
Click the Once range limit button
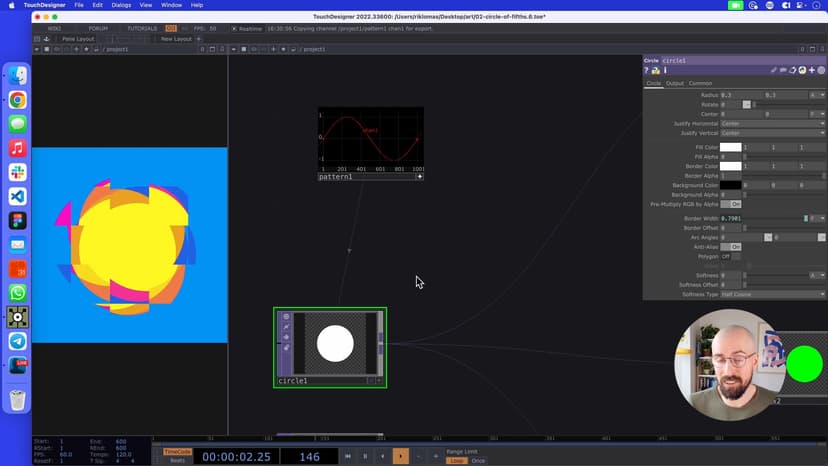coord(478,460)
